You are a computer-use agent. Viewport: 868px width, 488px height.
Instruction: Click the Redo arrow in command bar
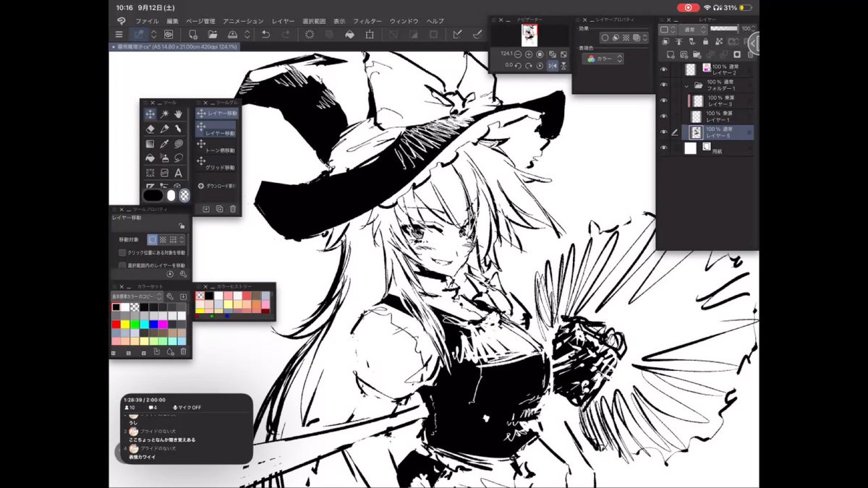[286, 34]
